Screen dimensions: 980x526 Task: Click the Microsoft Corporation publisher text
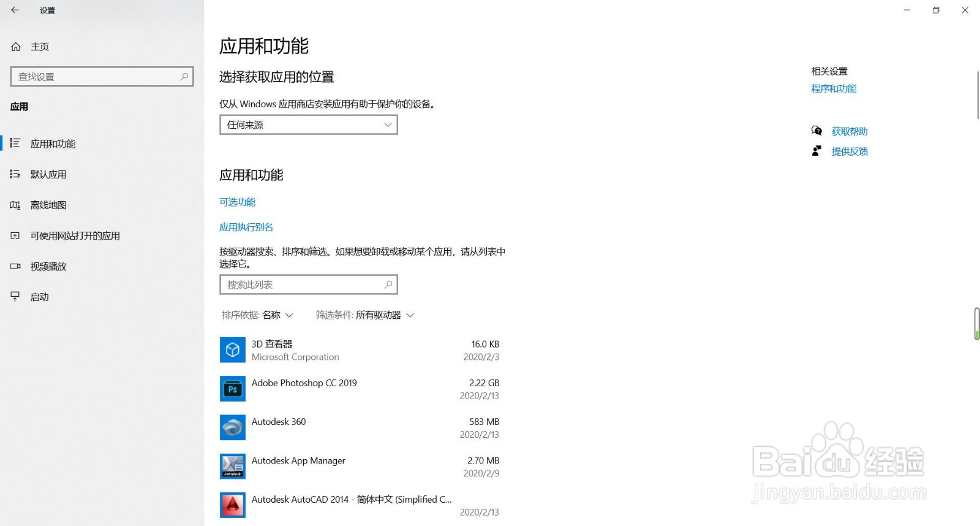[295, 357]
